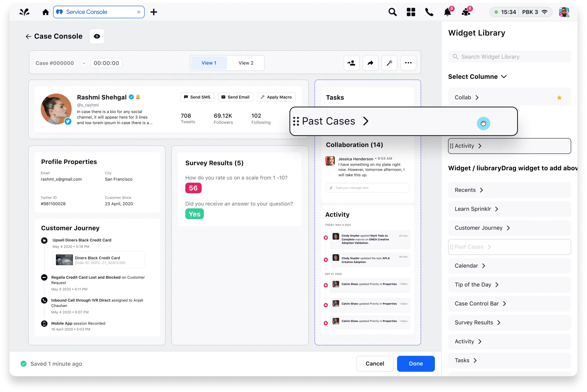This screenshot has height=392, width=587.
Task: Click the rashmi_s@gmail.com email value
Action: click(61, 179)
